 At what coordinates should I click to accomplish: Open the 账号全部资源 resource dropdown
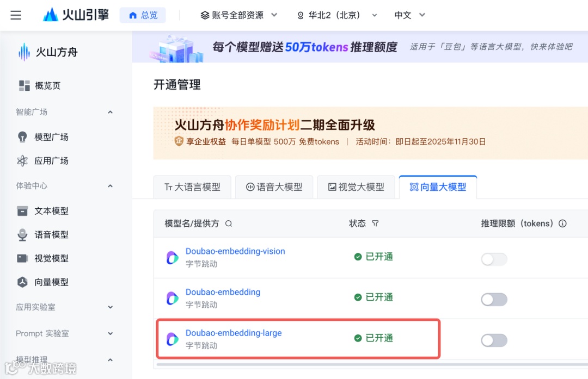239,15
